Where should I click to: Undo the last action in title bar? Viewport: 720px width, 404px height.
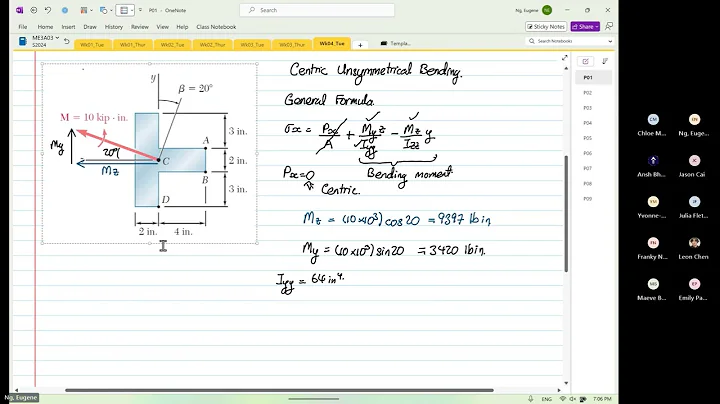[48, 10]
